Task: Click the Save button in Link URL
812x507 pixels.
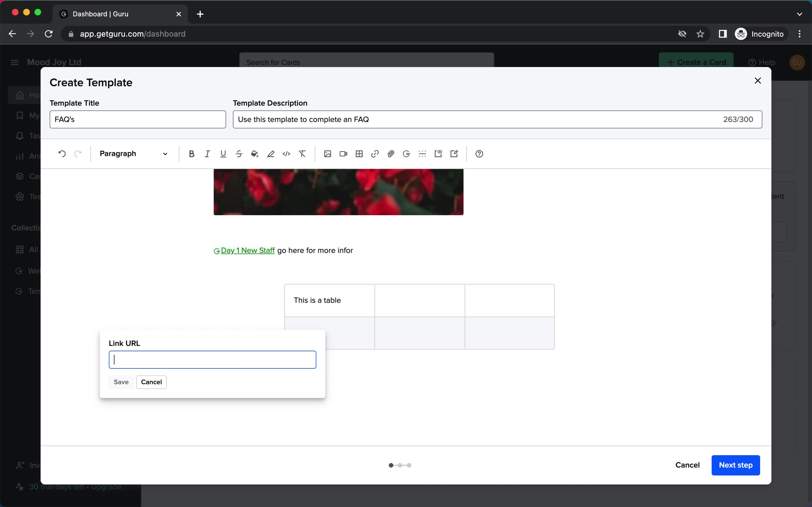Action: pyautogui.click(x=121, y=382)
